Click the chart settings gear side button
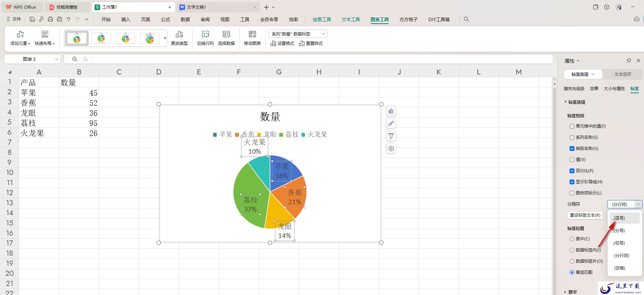The width and height of the screenshot is (644, 295). pos(391,149)
